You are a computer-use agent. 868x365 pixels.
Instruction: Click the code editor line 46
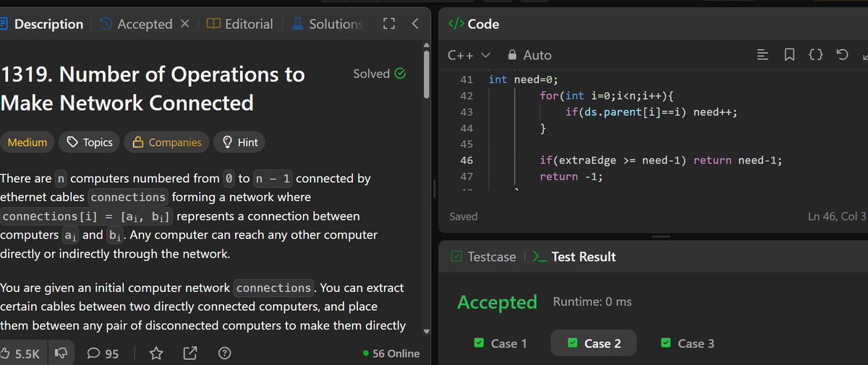660,160
